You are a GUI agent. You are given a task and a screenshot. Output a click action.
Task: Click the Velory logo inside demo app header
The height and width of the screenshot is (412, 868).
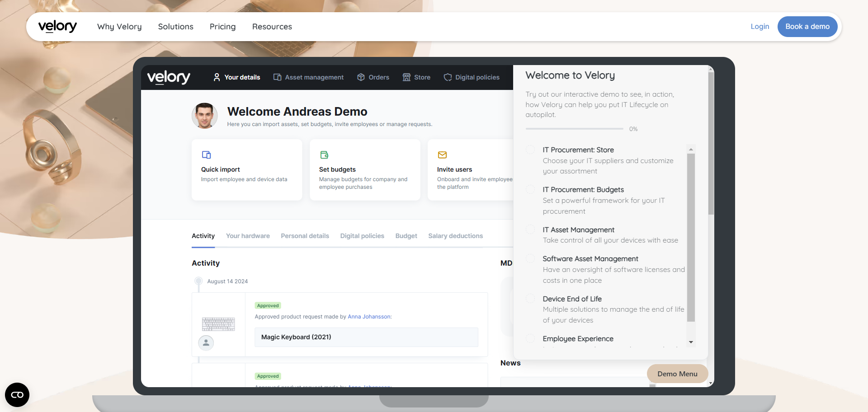point(169,77)
